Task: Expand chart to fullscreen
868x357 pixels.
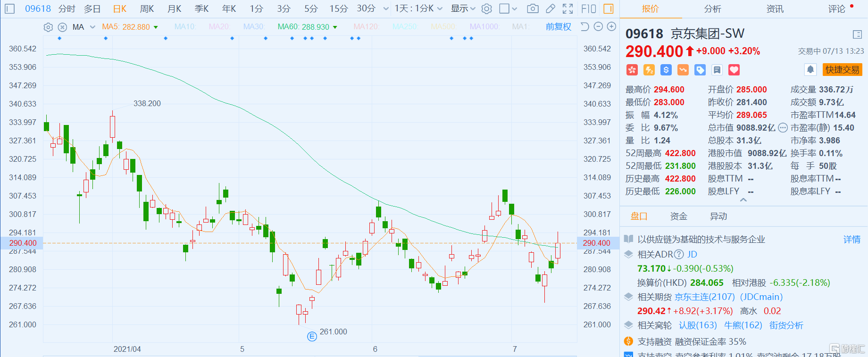Action: [x=568, y=8]
